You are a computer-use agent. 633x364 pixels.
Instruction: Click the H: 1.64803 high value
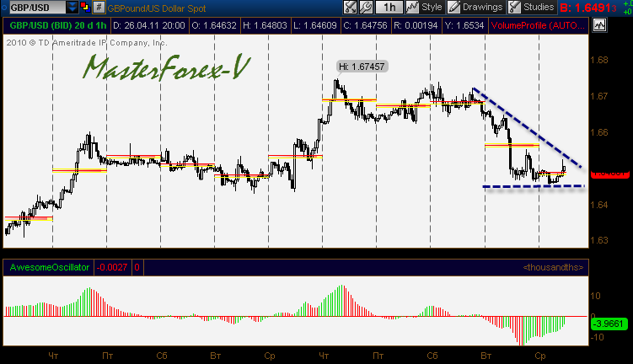tap(265, 25)
